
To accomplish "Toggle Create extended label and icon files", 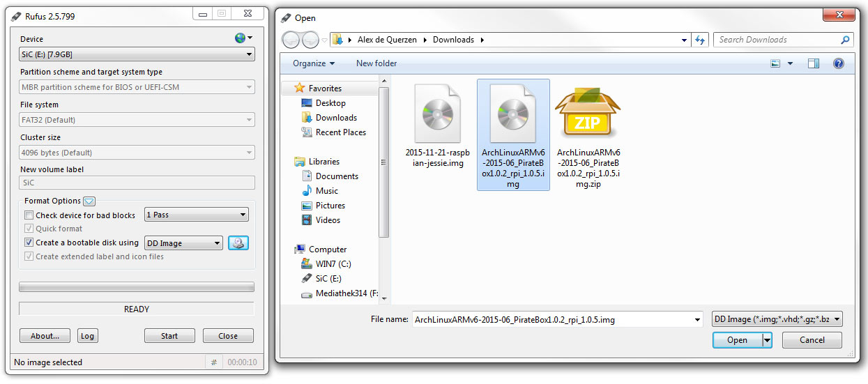I will click(29, 256).
